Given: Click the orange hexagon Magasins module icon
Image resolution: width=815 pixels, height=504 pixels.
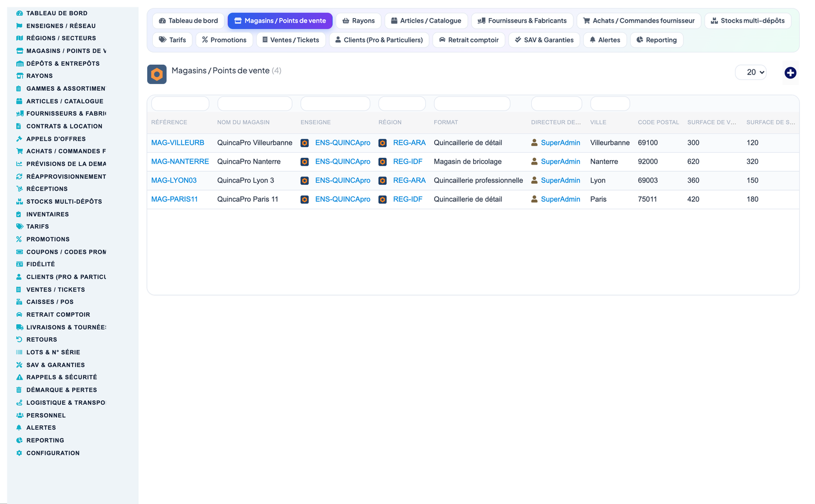Looking at the screenshot, I should 157,74.
